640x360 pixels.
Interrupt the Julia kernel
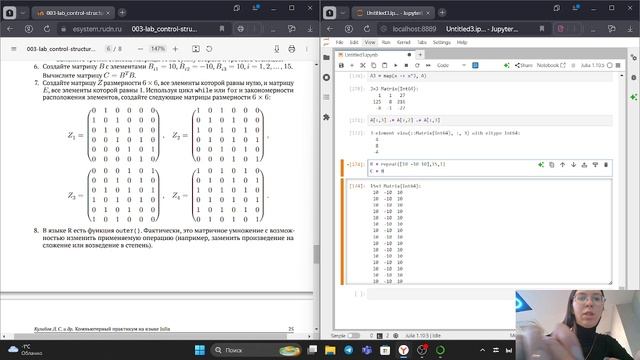(x=406, y=65)
